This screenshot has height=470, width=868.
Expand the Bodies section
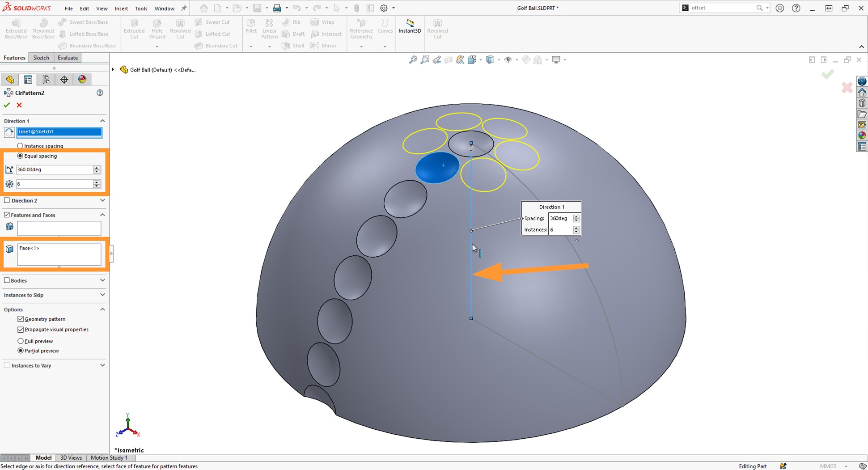[102, 280]
